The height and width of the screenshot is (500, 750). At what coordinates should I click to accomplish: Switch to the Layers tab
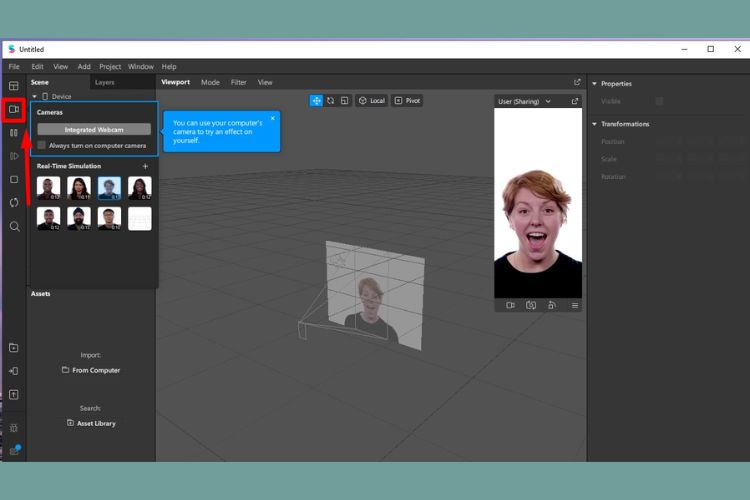[105, 82]
